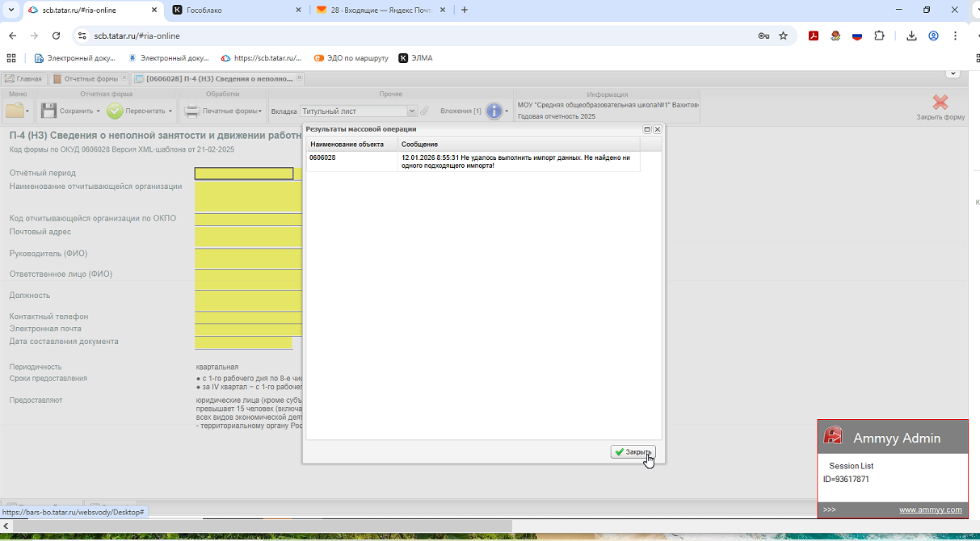Click the Код по ОКПО yellow field
Image resolution: width=980 pixels, height=541 pixels.
pyautogui.click(x=248, y=219)
